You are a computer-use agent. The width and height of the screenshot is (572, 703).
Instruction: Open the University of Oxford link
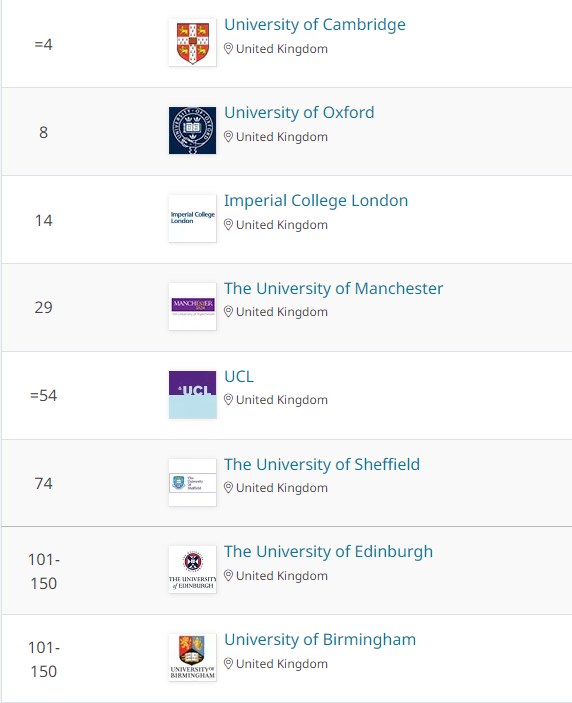pos(299,113)
